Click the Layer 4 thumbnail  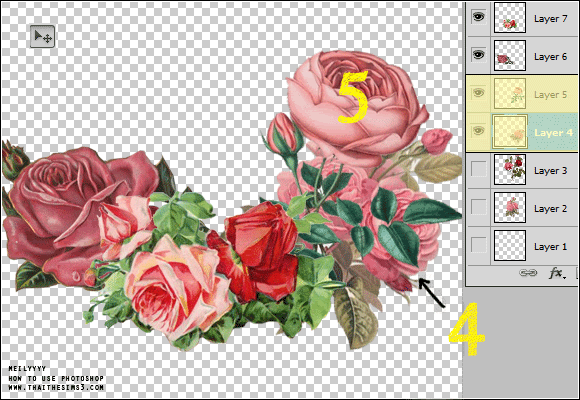[x=510, y=132]
